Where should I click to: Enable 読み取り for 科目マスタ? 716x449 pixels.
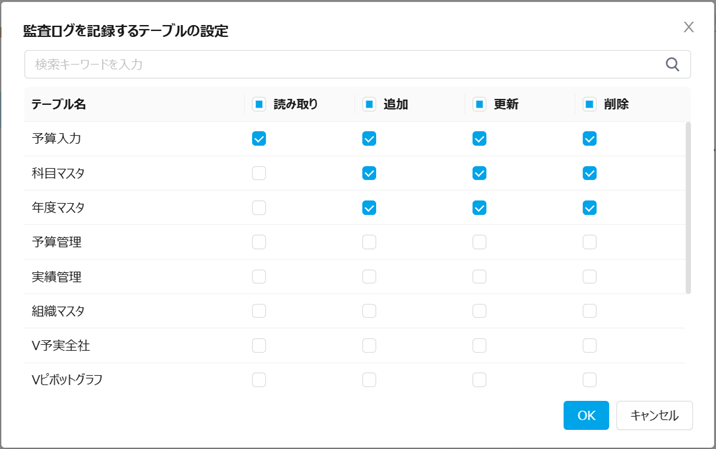coord(259,173)
